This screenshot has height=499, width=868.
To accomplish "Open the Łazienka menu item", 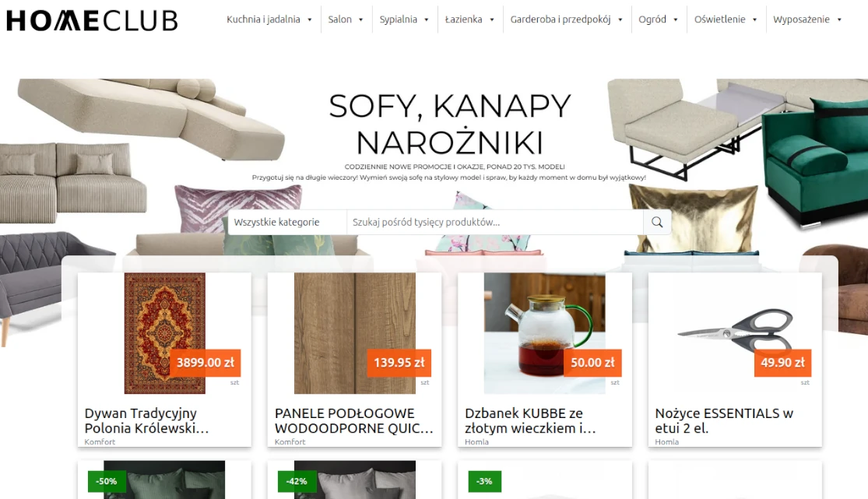I will (x=463, y=19).
